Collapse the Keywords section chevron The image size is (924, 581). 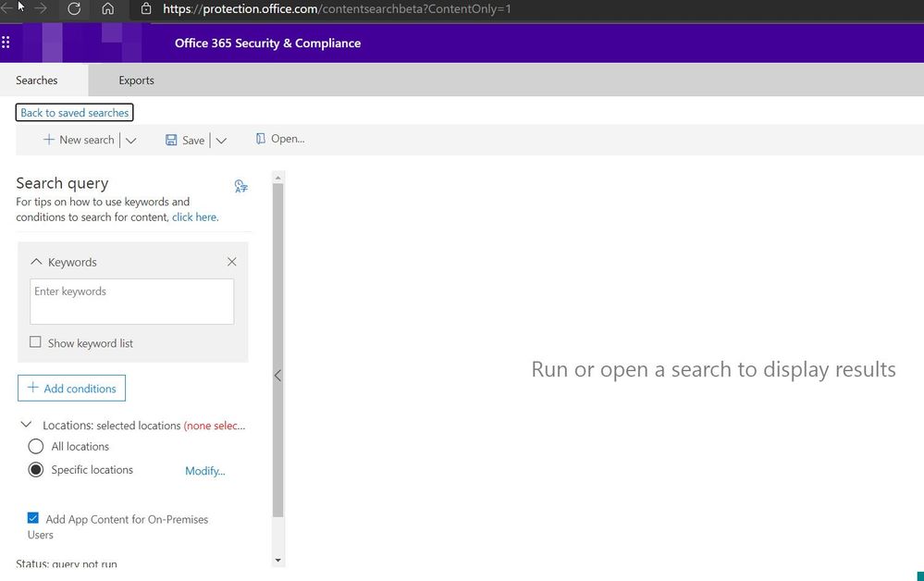(36, 262)
